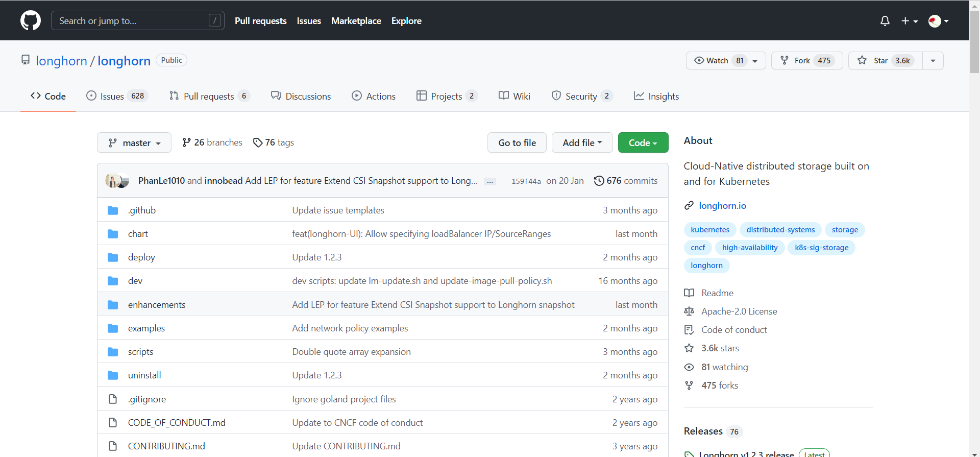980x457 pixels.
Task: Switch to the Projects tab
Action: point(447,96)
